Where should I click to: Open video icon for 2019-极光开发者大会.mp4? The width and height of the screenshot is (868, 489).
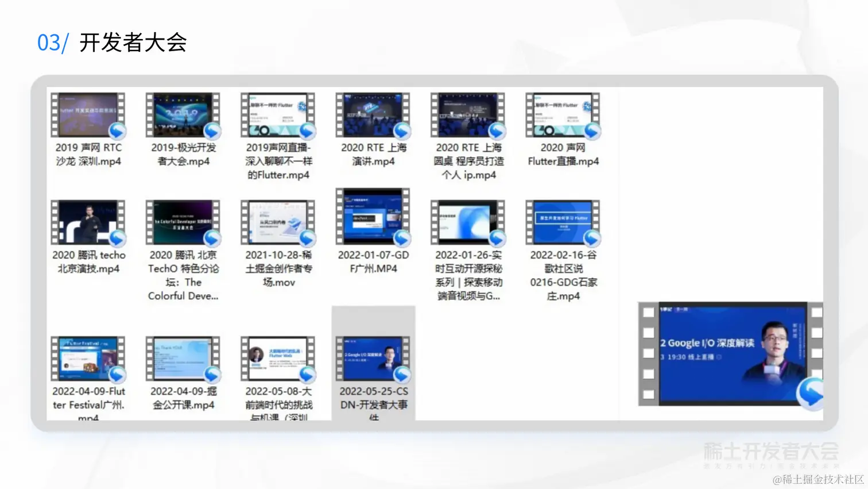coord(183,115)
